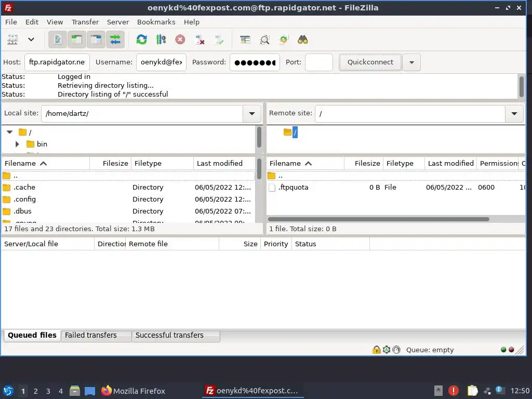The height and width of the screenshot is (399, 532).
Task: Click the Quickconnect button
Action: (370, 62)
